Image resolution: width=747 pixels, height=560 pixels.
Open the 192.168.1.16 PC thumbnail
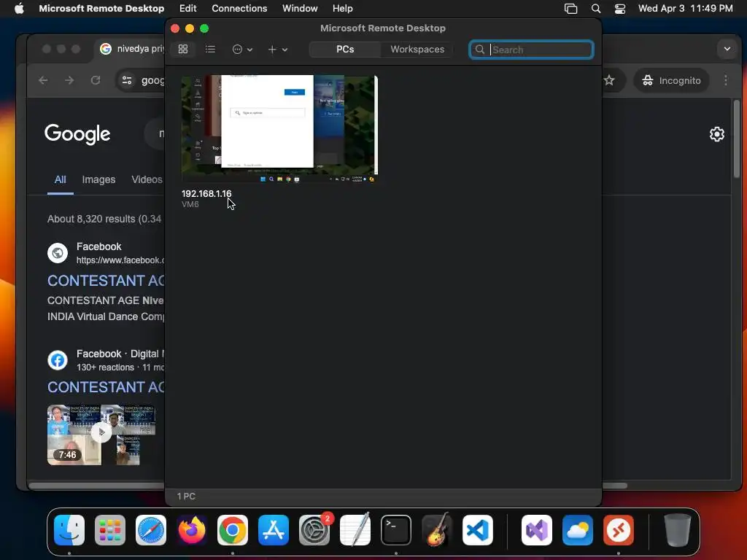point(279,128)
